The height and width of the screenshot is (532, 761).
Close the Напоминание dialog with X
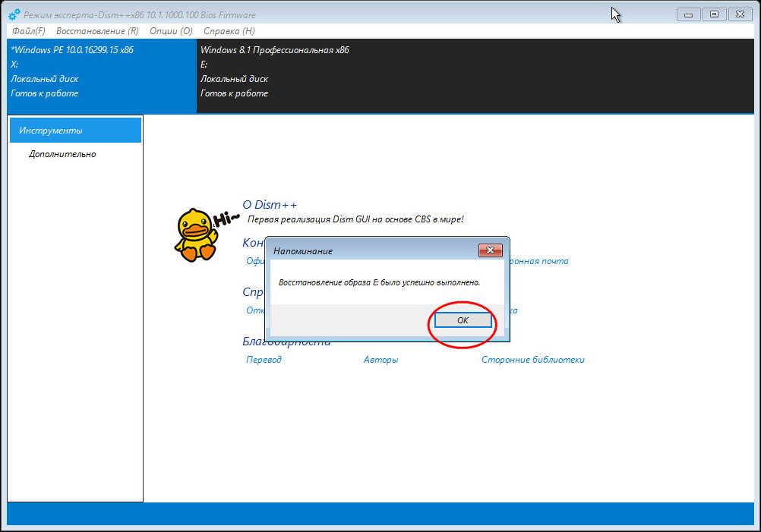pyautogui.click(x=490, y=250)
